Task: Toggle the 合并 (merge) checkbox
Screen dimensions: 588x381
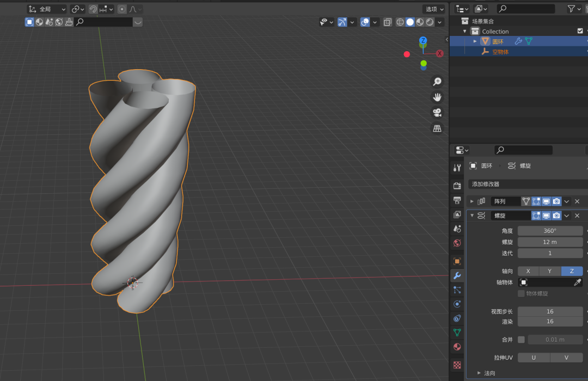Action: point(521,340)
